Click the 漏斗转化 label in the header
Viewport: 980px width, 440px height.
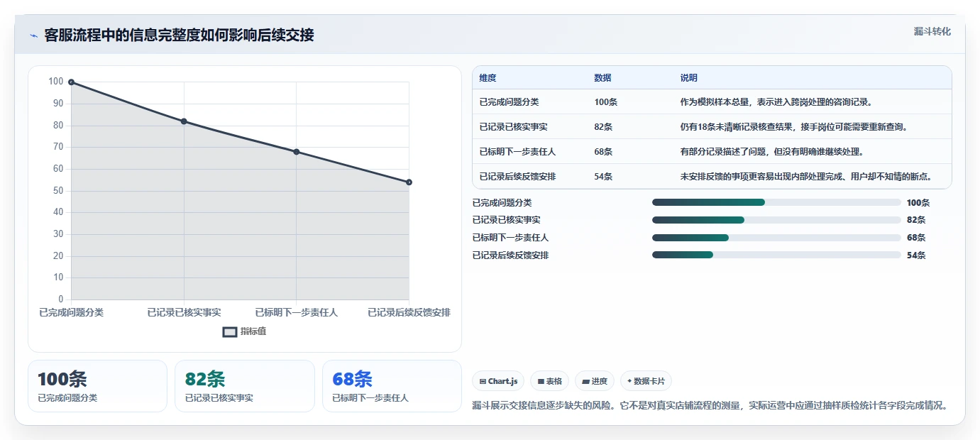click(x=932, y=31)
